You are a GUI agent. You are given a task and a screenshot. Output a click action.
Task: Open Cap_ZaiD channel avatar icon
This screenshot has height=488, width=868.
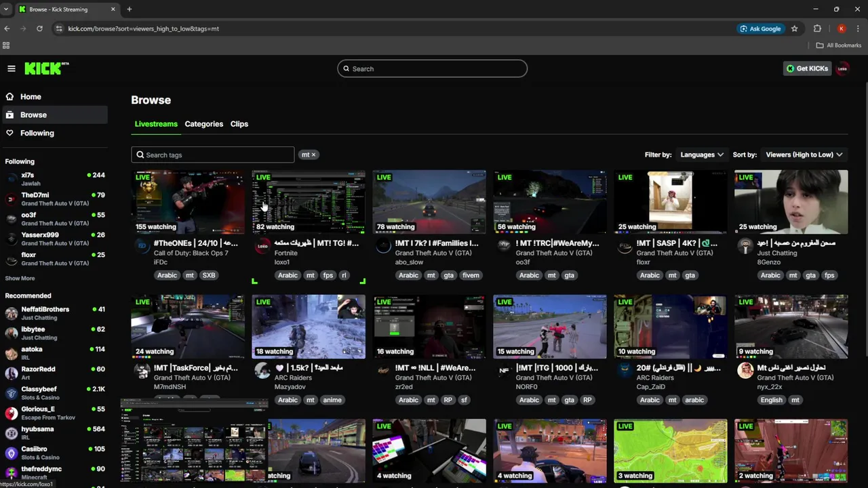click(625, 371)
